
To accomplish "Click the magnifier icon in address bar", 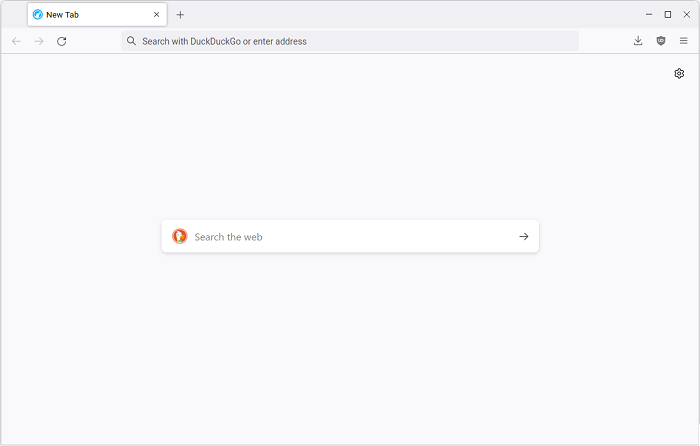I will coord(131,41).
